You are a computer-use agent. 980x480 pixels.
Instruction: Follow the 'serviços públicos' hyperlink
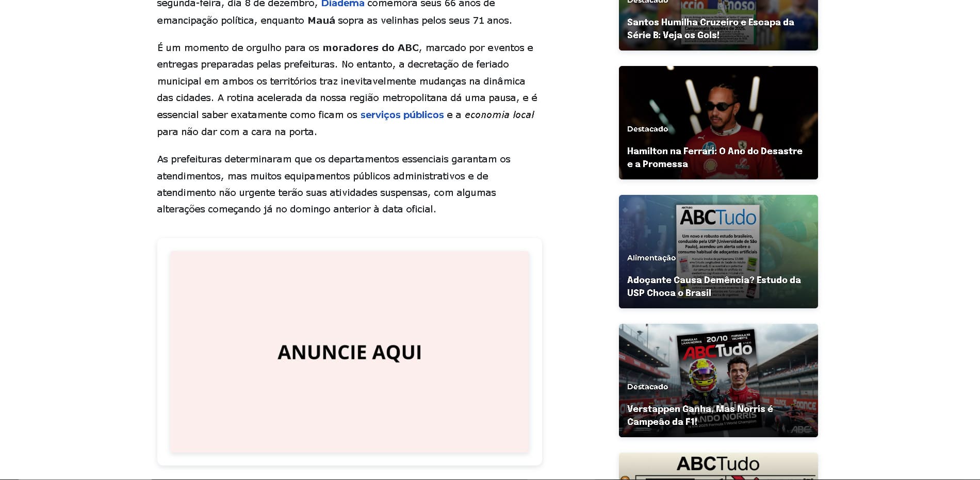[402, 115]
